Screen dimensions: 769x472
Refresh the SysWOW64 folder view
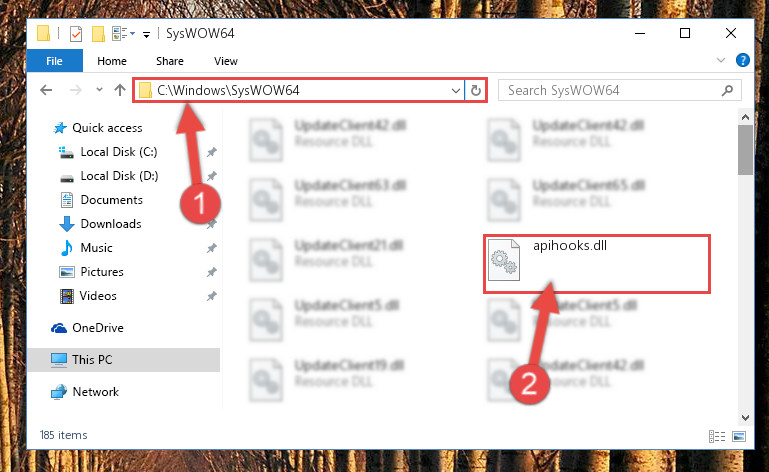pyautogui.click(x=476, y=90)
